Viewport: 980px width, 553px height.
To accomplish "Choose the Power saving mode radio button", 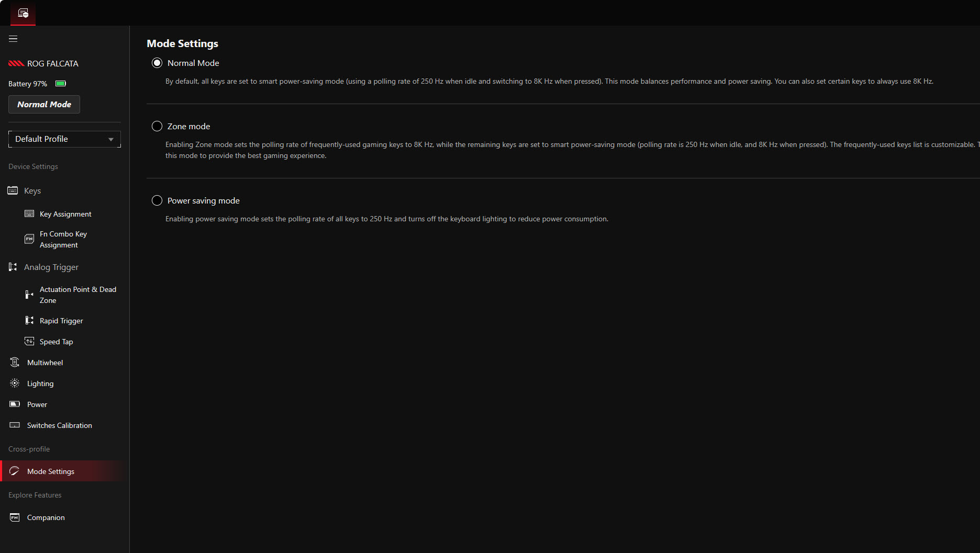I will [157, 200].
